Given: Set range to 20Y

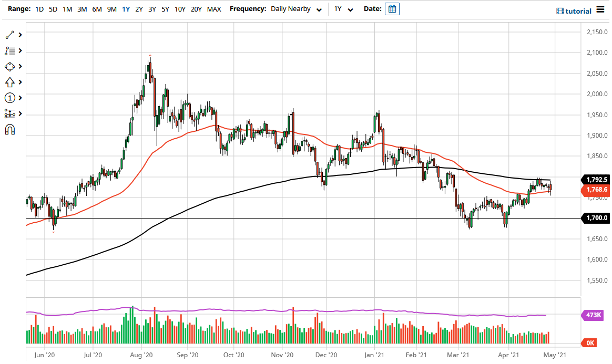Looking at the screenshot, I should (196, 9).
